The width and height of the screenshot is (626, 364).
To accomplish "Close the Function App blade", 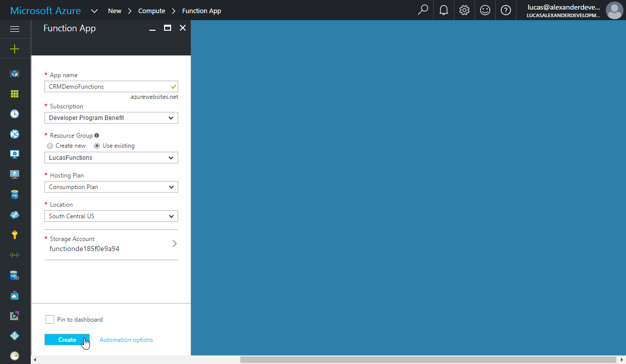I will [x=183, y=28].
